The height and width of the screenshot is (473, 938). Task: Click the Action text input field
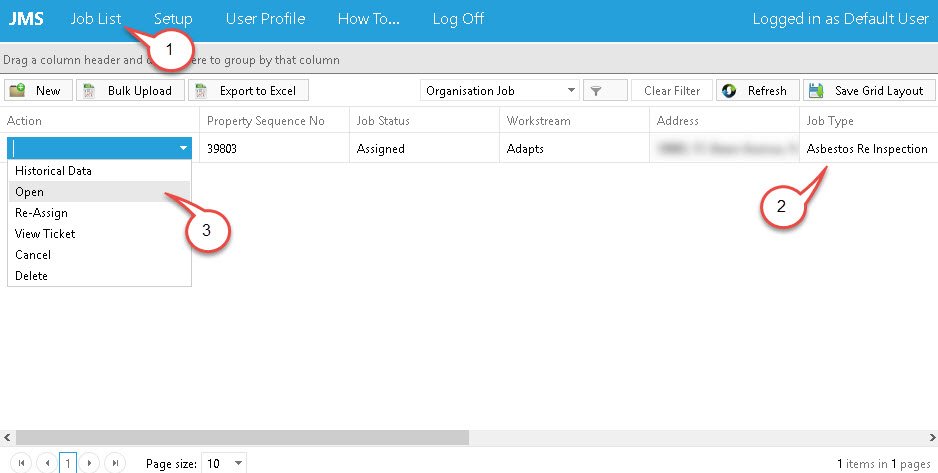point(92,148)
